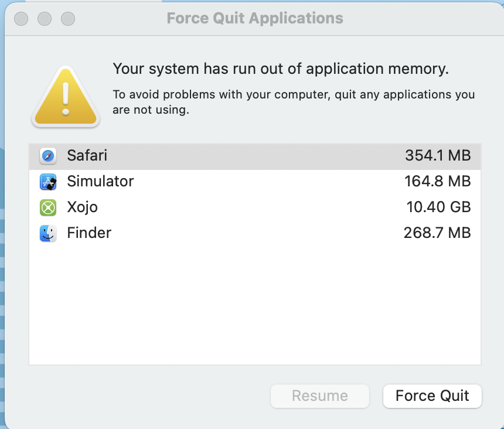504x429 pixels.
Task: Click the Force Quit button
Action: pyautogui.click(x=432, y=396)
